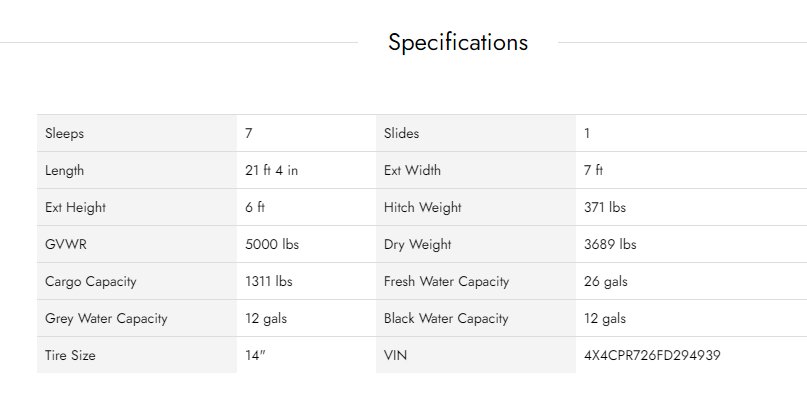
Task: Click the Black Water Capacity label
Action: coord(446,319)
